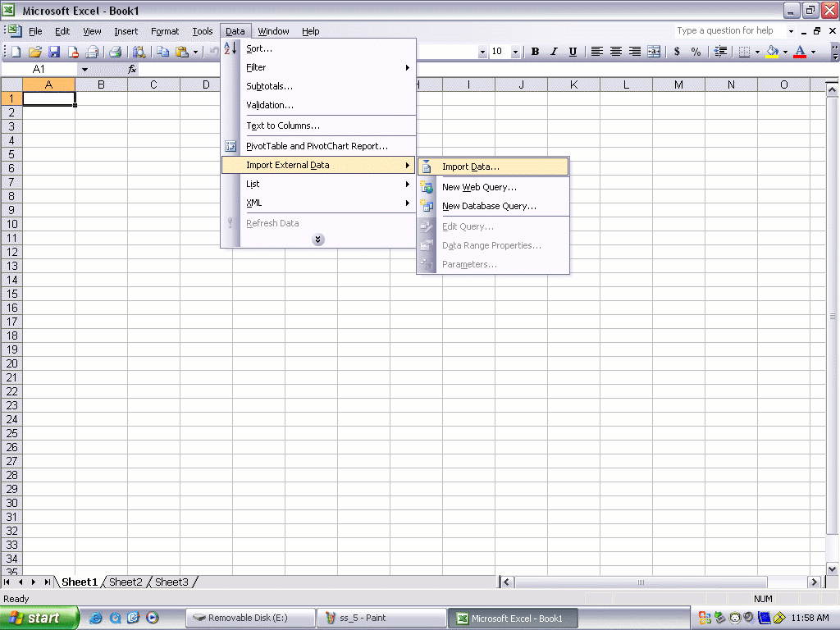Expand the Data menu with bottom chevrons

click(318, 240)
